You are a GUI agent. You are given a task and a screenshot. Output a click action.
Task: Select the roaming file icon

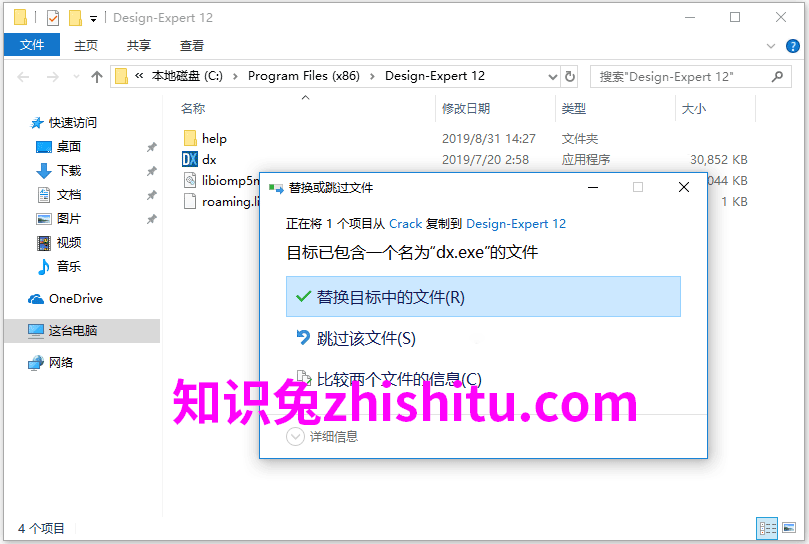[x=190, y=201]
